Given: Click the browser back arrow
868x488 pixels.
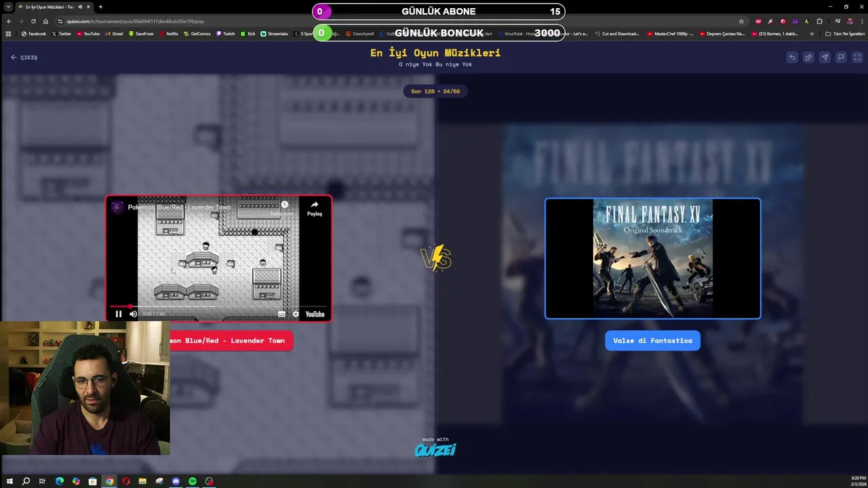Looking at the screenshot, I should coord(9,21).
